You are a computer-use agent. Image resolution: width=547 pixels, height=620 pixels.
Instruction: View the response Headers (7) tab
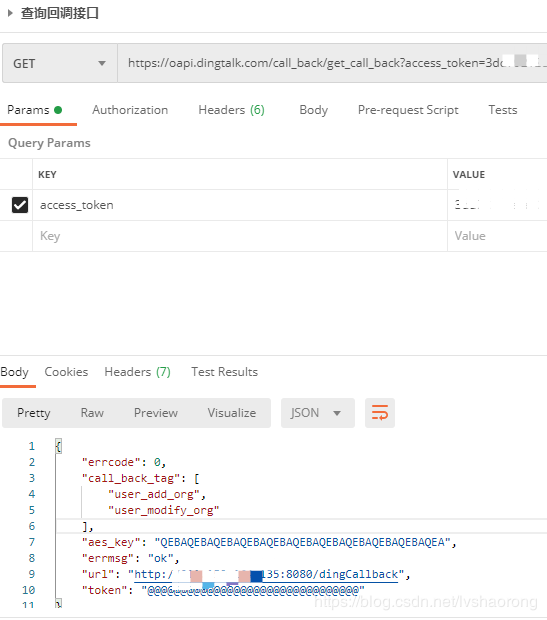coord(137,372)
